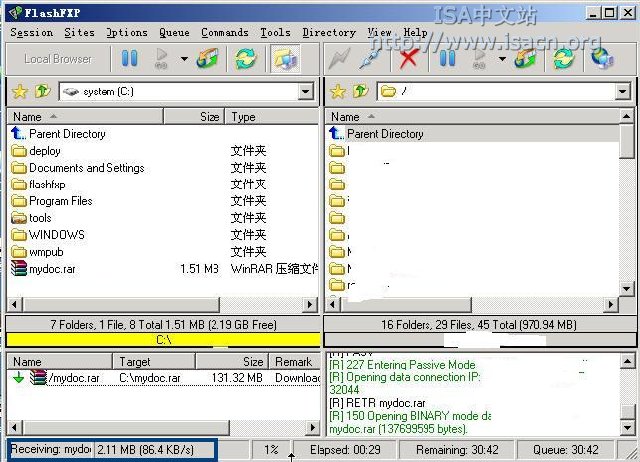This screenshot has width=640, height=462.
Task: Click the Local Browser label button
Action: (58, 59)
